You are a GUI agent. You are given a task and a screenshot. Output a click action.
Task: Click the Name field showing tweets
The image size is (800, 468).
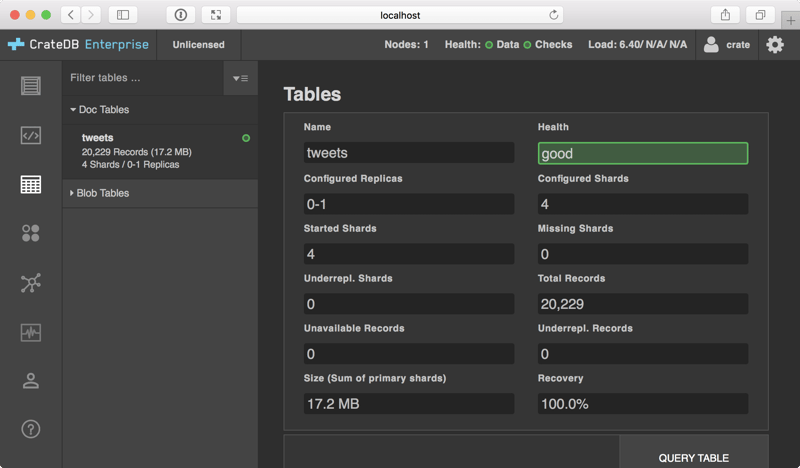coord(409,153)
